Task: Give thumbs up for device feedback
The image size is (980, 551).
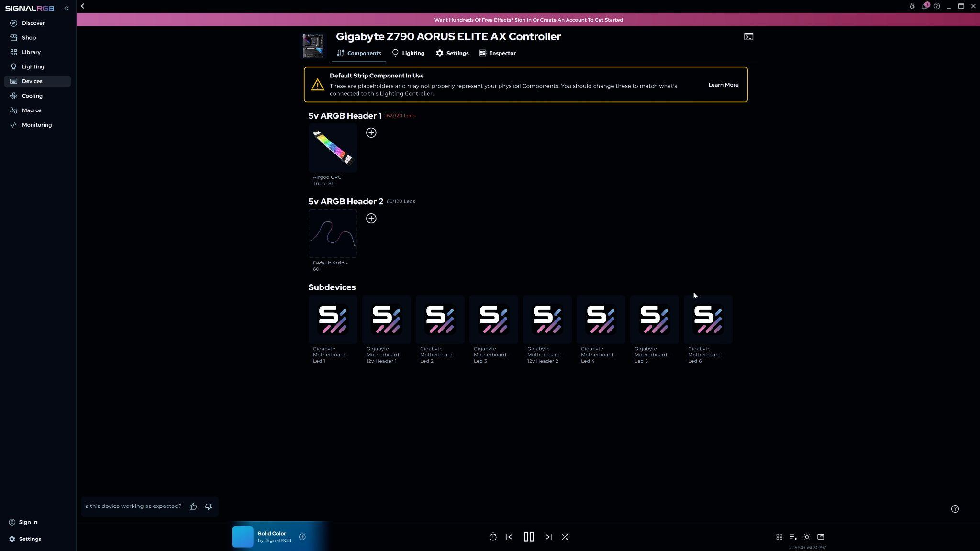Action: tap(193, 507)
